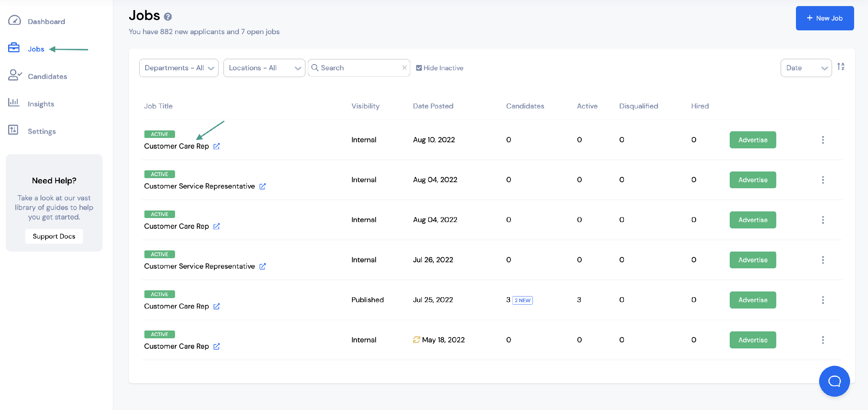Go to Jobs in the sidebar
Screen dimensions: 868x410
pyautogui.click(x=36, y=49)
